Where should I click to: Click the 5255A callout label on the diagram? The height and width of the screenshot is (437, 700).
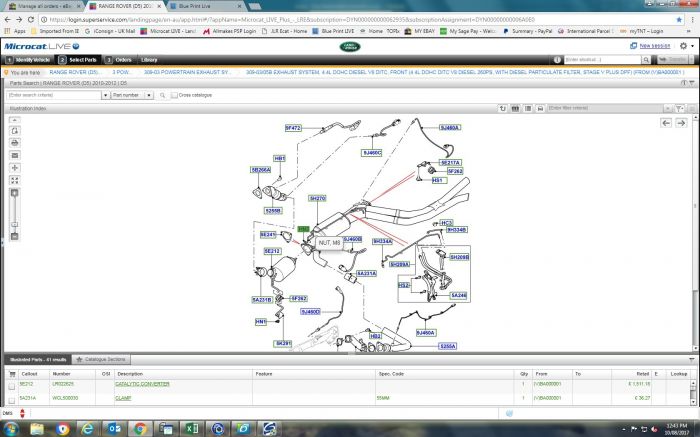click(x=447, y=346)
